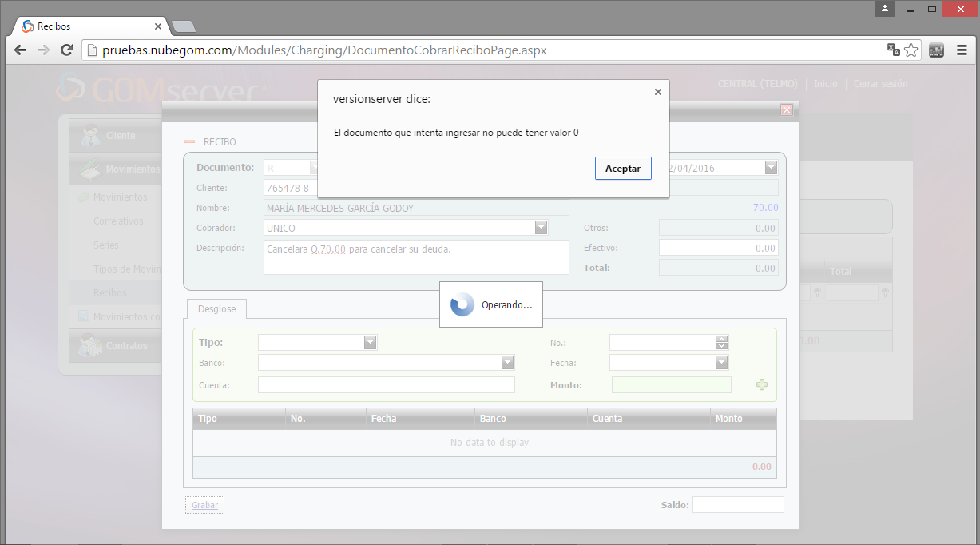Reload the page with browser refresh icon
This screenshot has height=545, width=980.
tap(67, 50)
